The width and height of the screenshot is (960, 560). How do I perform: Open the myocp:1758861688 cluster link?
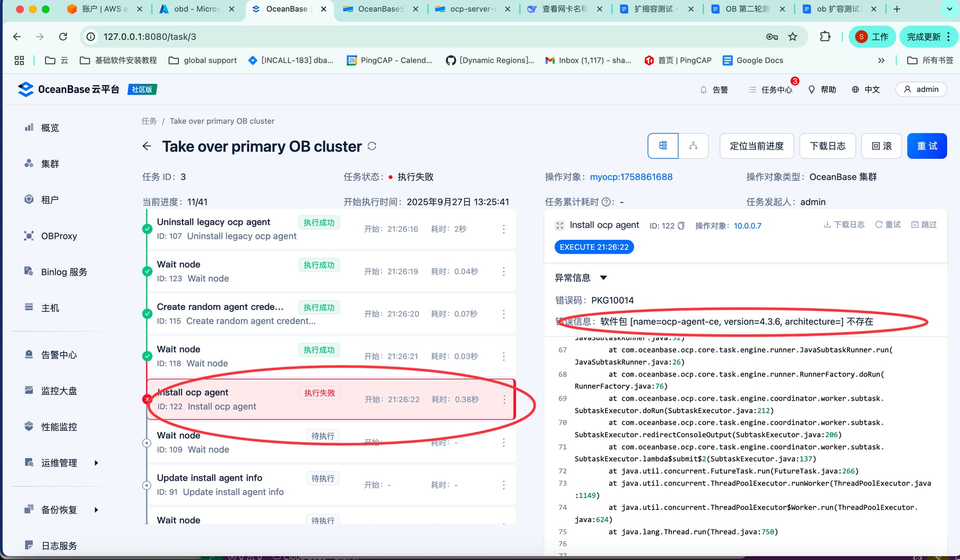point(631,177)
